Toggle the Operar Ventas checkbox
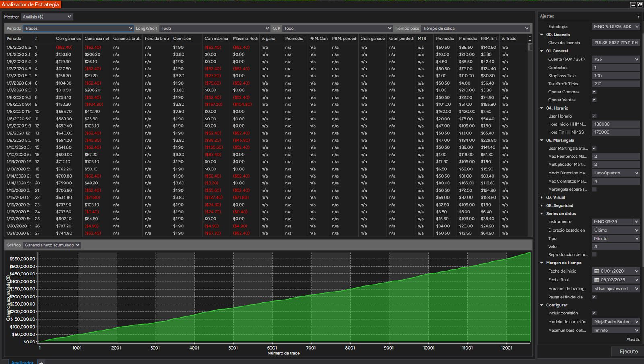Screen dimensions: 644x364 pyautogui.click(x=594, y=100)
